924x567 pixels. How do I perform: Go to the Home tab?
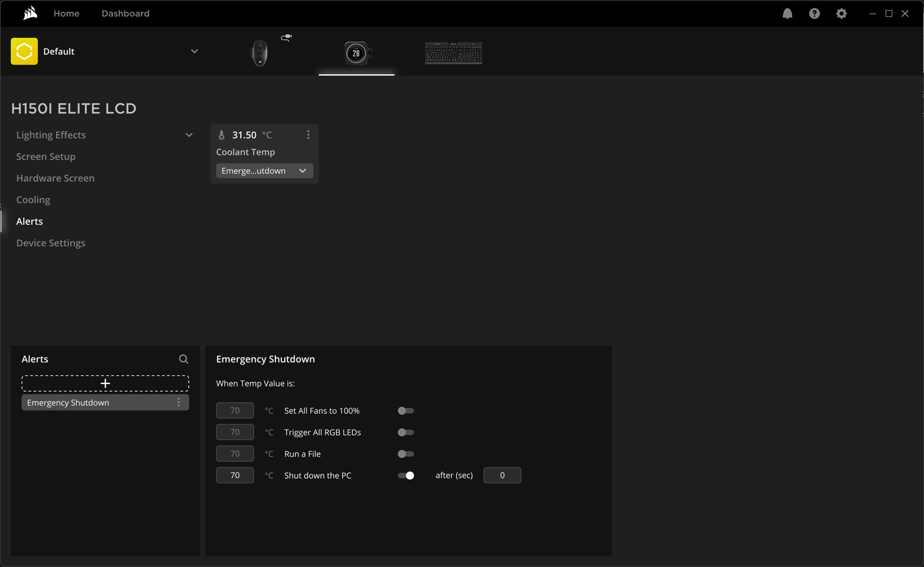[66, 13]
